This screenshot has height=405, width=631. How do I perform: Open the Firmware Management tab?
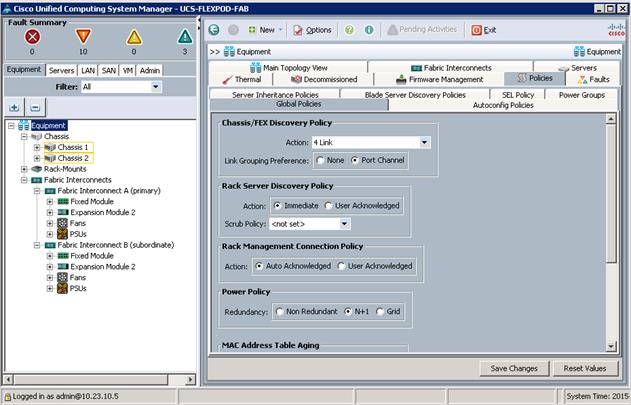pyautogui.click(x=439, y=79)
